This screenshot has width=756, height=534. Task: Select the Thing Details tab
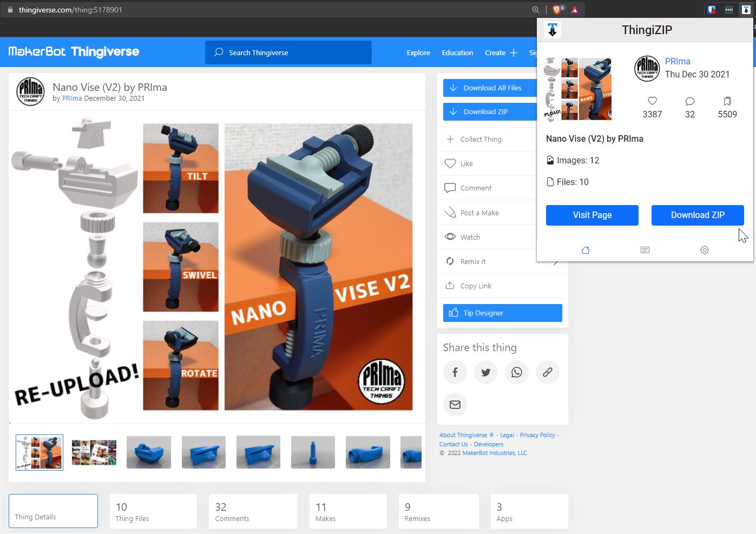tap(53, 511)
